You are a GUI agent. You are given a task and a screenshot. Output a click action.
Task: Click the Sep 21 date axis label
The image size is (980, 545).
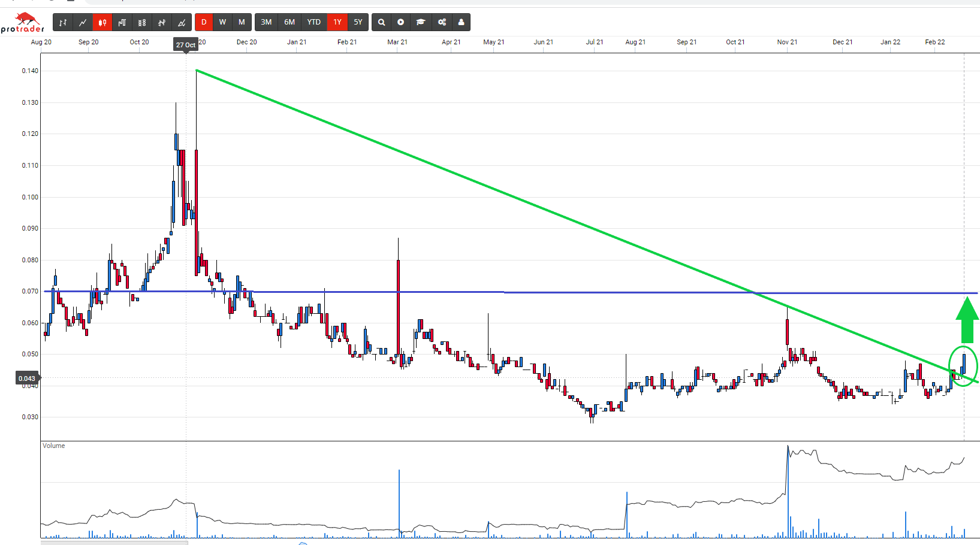coord(687,42)
